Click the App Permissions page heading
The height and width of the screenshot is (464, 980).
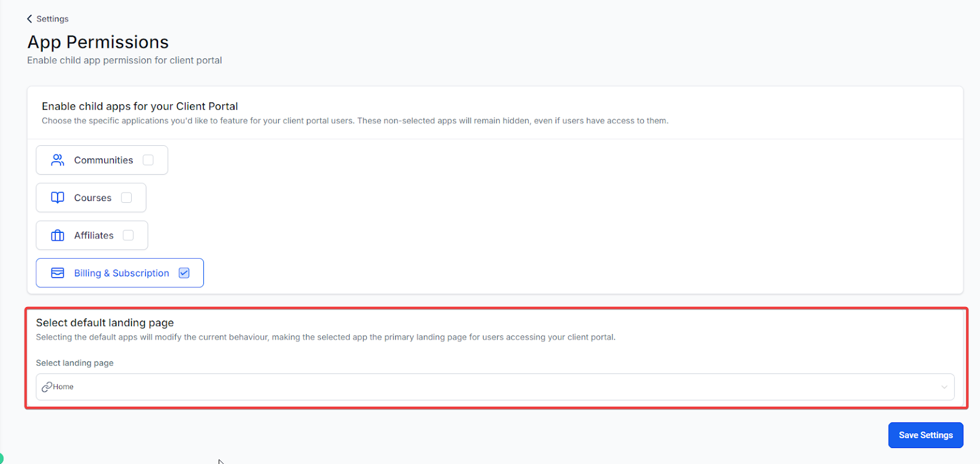click(x=98, y=42)
